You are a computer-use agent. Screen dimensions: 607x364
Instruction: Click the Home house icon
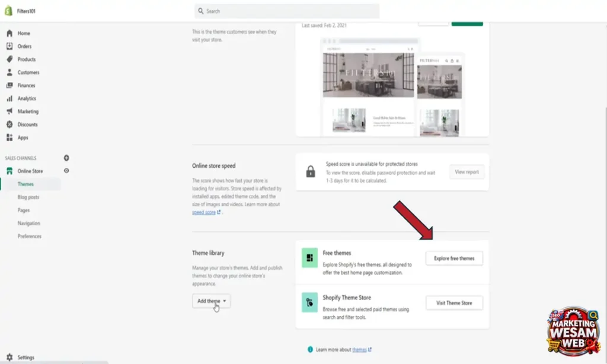tap(9, 33)
